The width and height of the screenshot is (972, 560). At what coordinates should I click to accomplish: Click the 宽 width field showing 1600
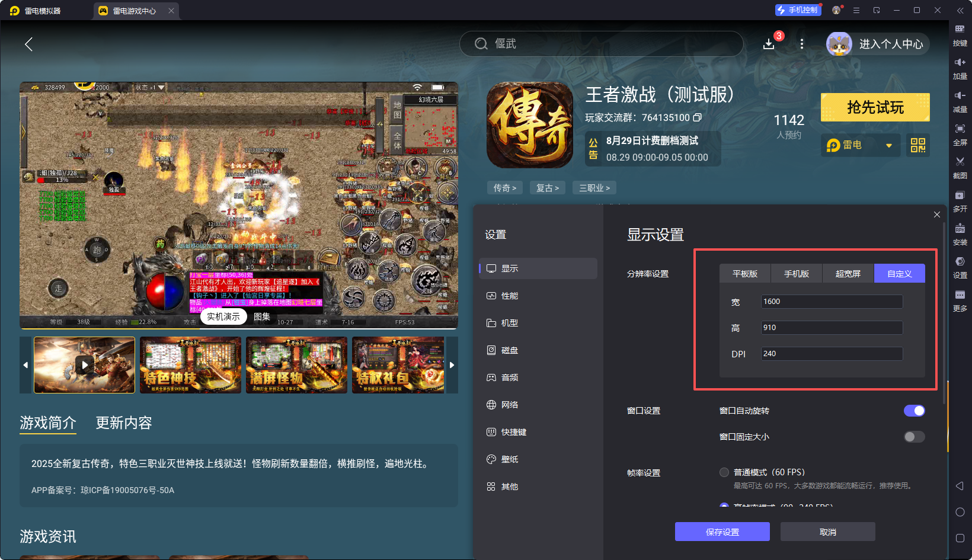[832, 302]
